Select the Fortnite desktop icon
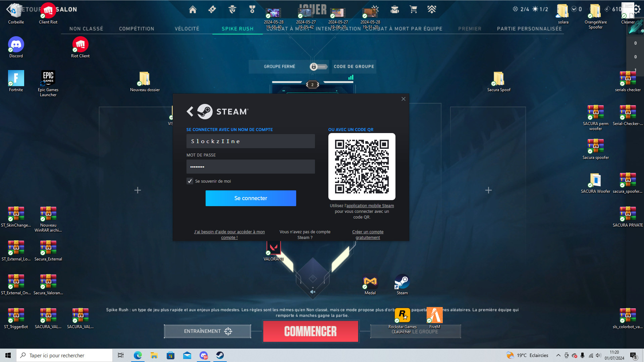Viewport: 644px width, 362px height. pyautogui.click(x=16, y=81)
